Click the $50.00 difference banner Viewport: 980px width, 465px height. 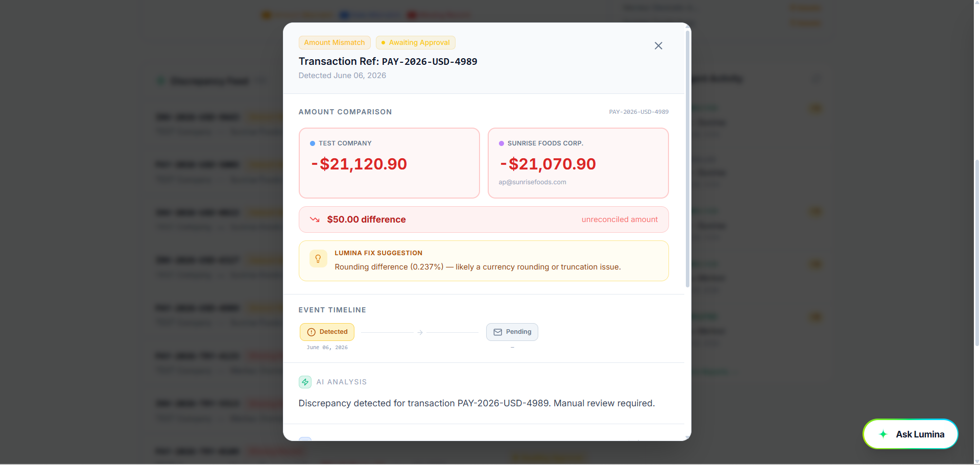(484, 219)
